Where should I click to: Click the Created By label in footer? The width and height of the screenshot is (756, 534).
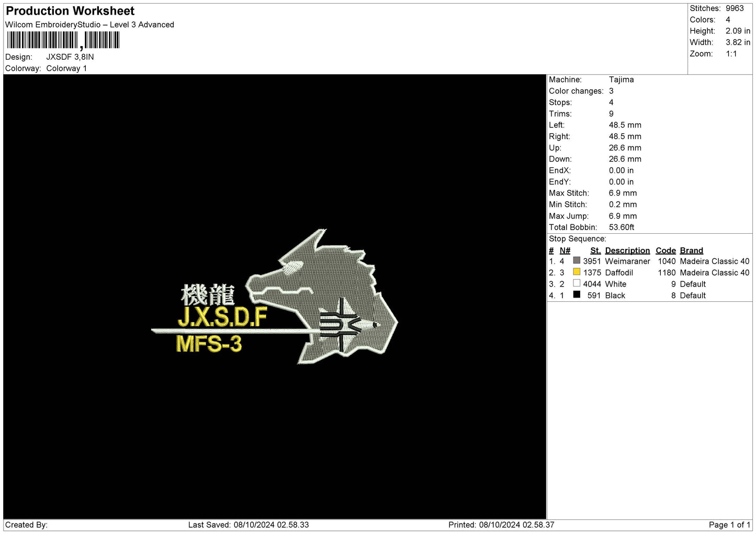[x=26, y=525]
